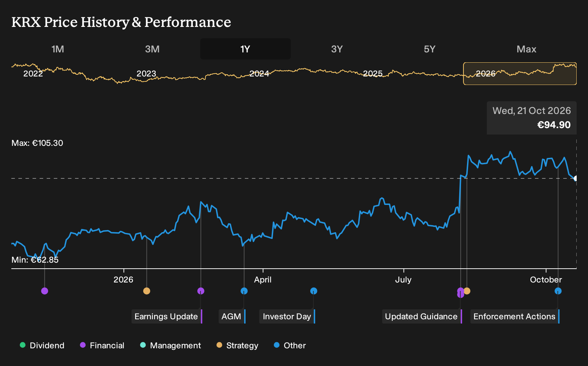
Task: Show Max price history range
Action: click(526, 49)
